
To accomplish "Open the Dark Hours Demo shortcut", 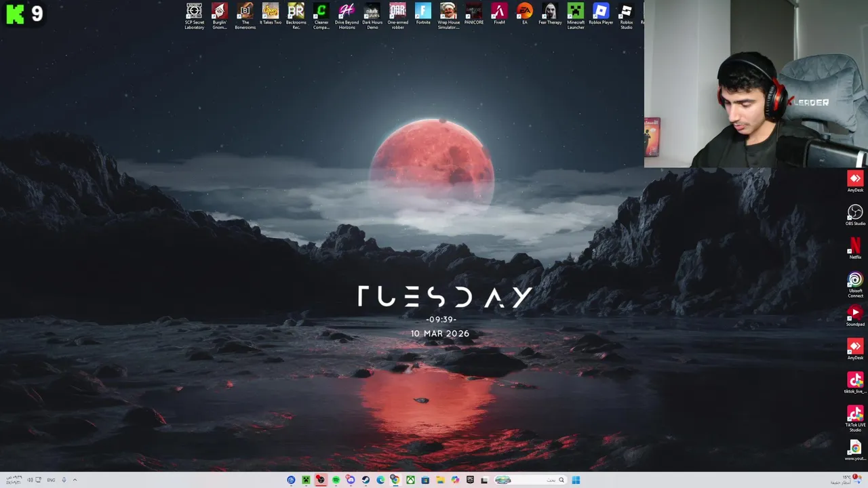I will pyautogui.click(x=372, y=16).
